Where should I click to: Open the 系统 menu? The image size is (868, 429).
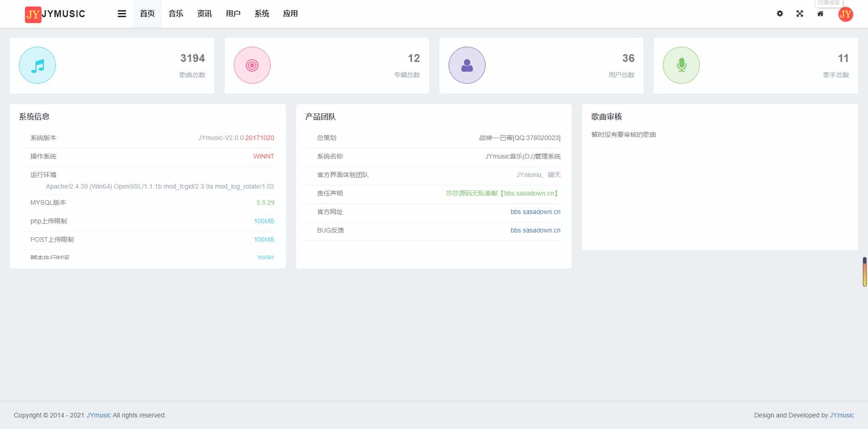(x=262, y=14)
